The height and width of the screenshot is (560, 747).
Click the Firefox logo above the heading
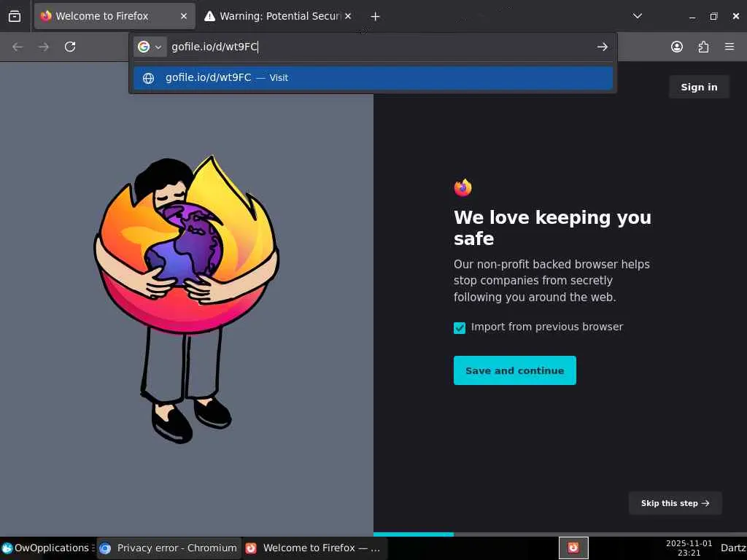(462, 187)
